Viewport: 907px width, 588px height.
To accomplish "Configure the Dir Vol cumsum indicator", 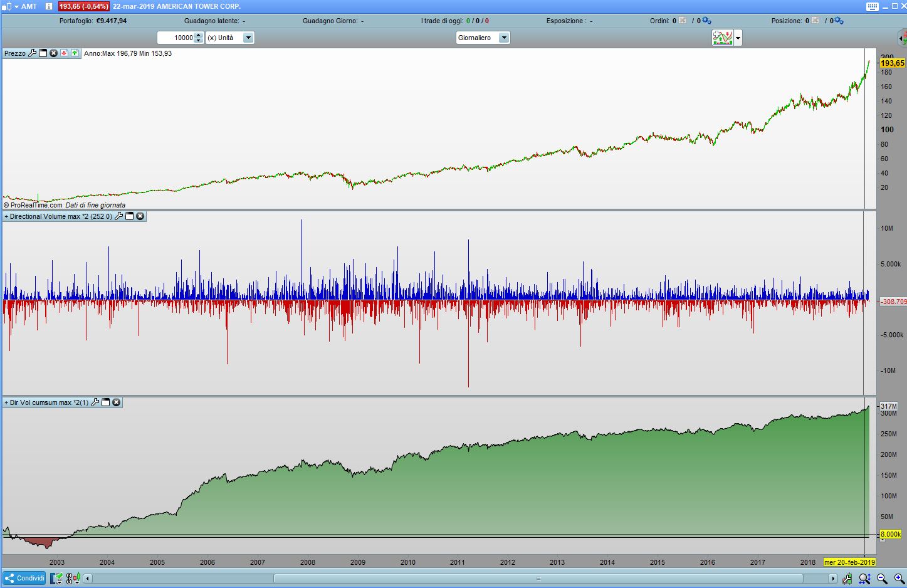I will click(x=95, y=402).
